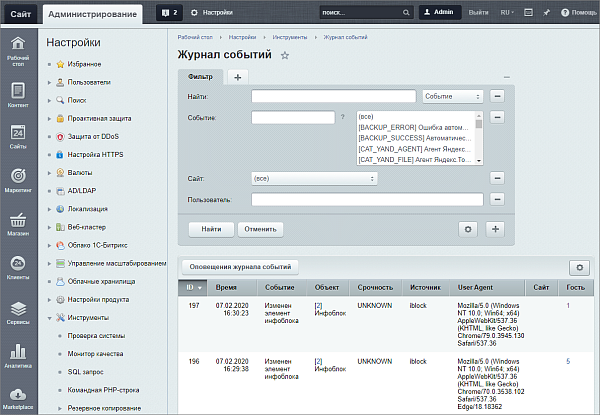Open the Маркетинг sidebar section
Screen dimensions: 600x415
pyautogui.click(x=18, y=180)
